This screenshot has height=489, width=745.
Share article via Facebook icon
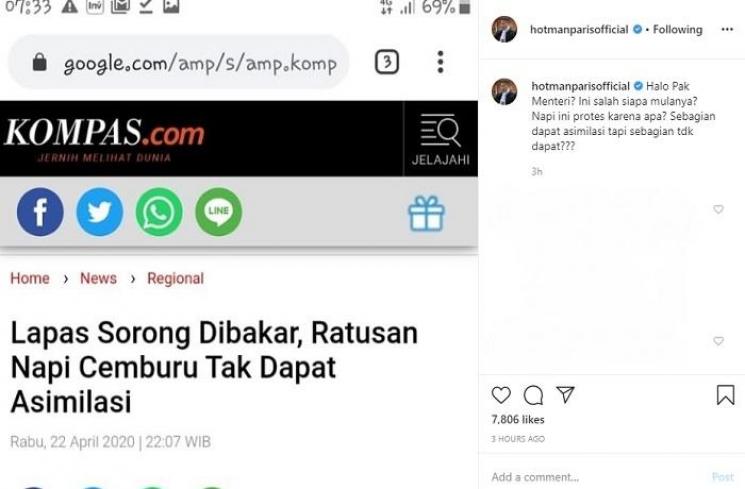pos(40,212)
